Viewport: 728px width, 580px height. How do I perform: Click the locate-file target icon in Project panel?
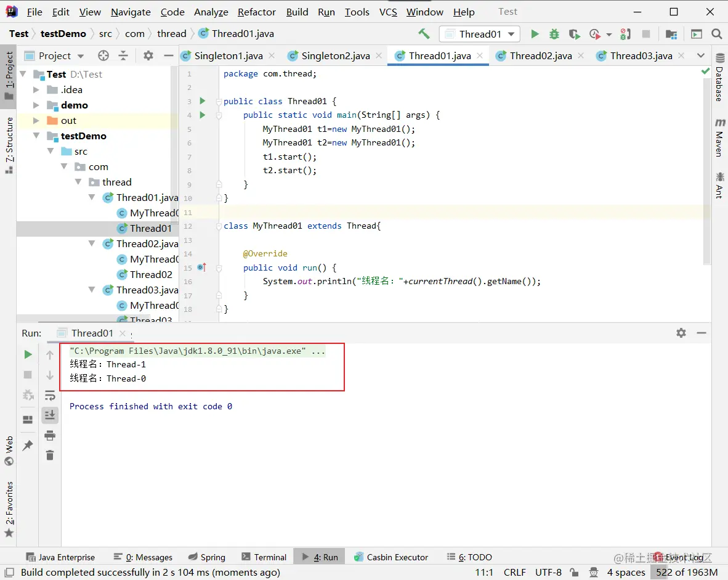click(103, 55)
